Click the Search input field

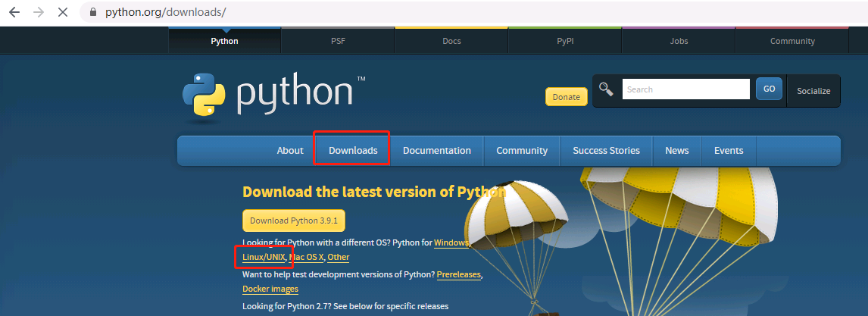[x=686, y=89]
